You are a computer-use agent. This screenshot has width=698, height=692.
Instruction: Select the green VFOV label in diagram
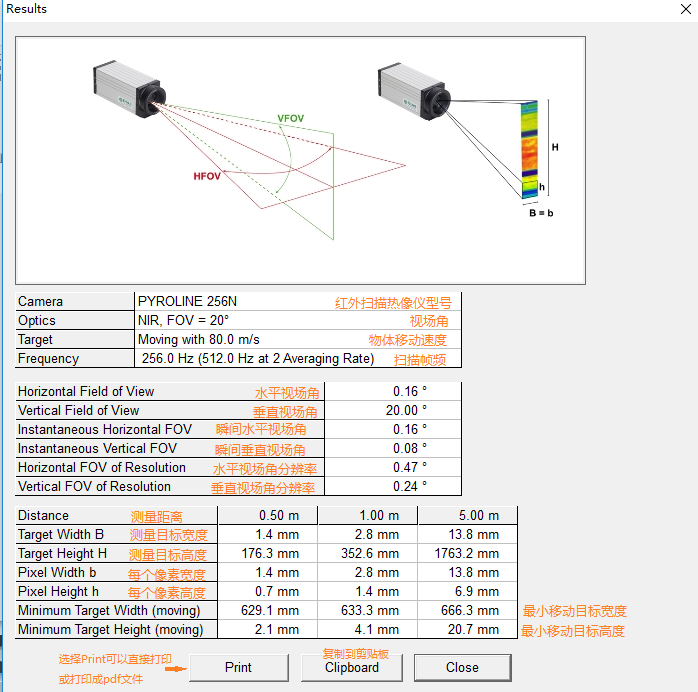pyautogui.click(x=290, y=119)
